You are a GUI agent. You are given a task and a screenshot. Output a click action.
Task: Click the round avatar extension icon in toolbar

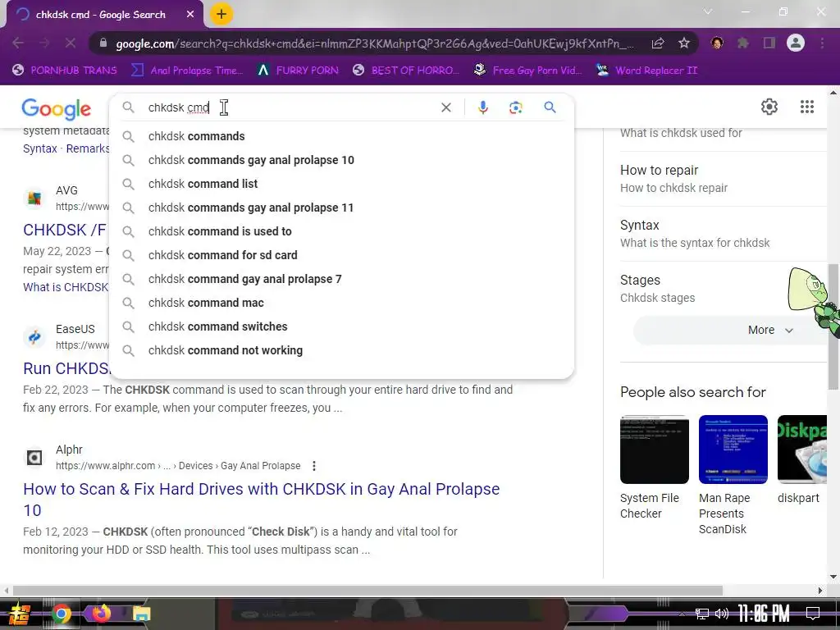click(717, 43)
